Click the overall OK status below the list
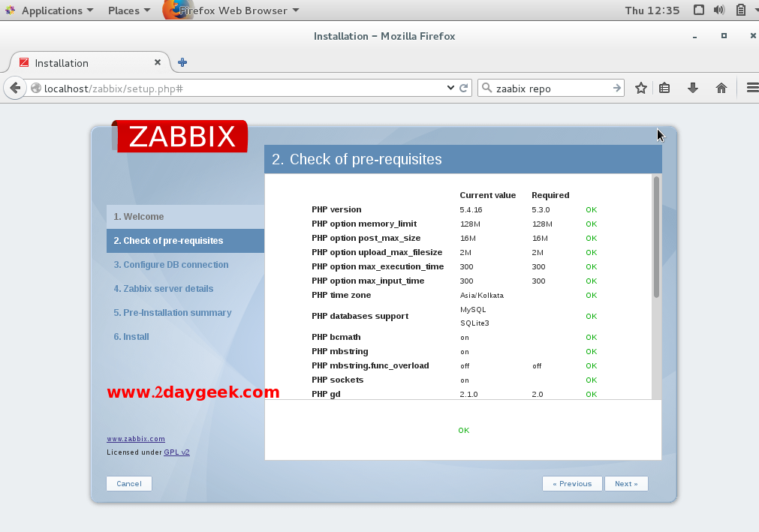Image resolution: width=759 pixels, height=532 pixels. coord(464,431)
